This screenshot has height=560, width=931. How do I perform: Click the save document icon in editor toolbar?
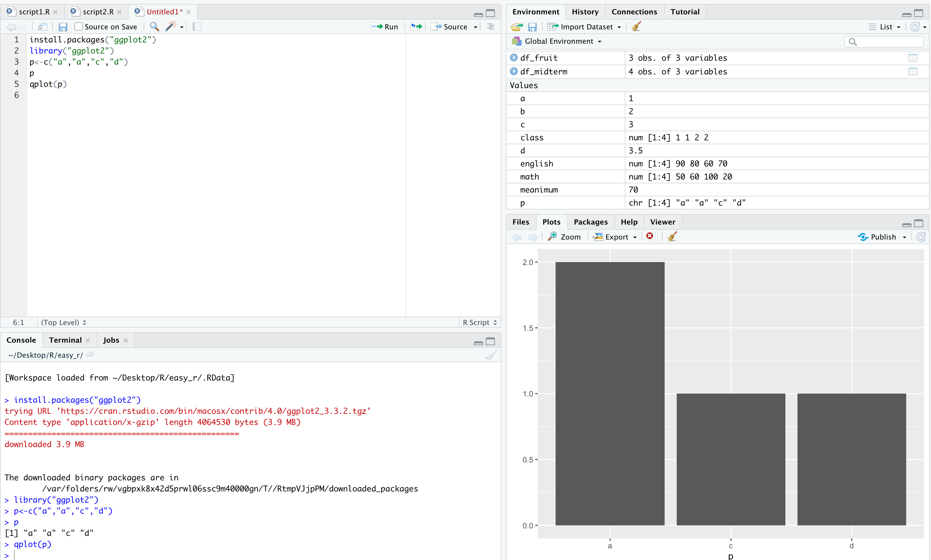point(63,27)
